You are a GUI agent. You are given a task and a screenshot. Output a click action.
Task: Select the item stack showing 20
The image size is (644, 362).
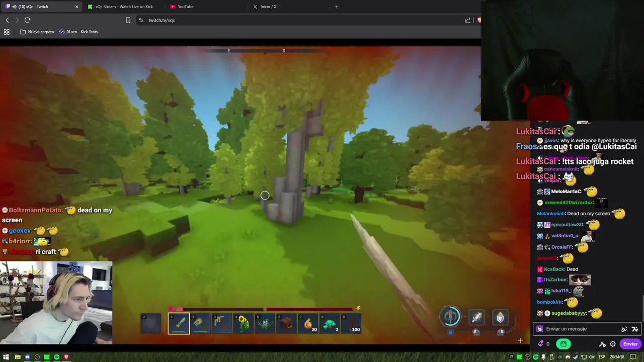[308, 323]
